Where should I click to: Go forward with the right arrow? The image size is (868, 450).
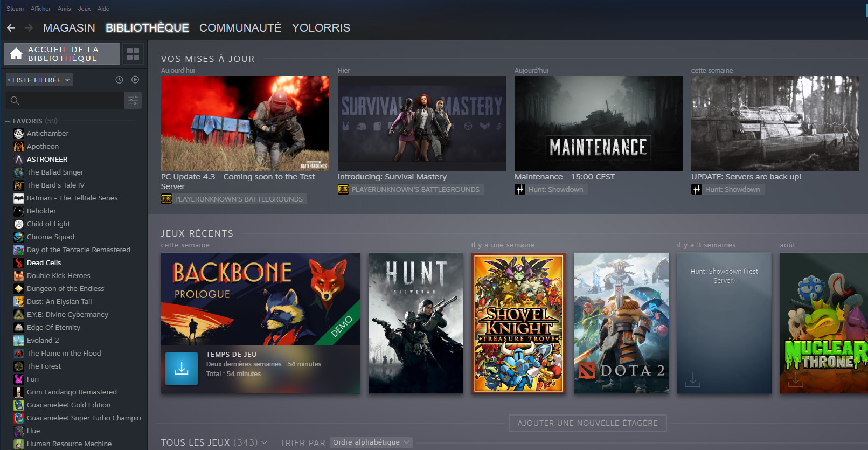[29, 27]
